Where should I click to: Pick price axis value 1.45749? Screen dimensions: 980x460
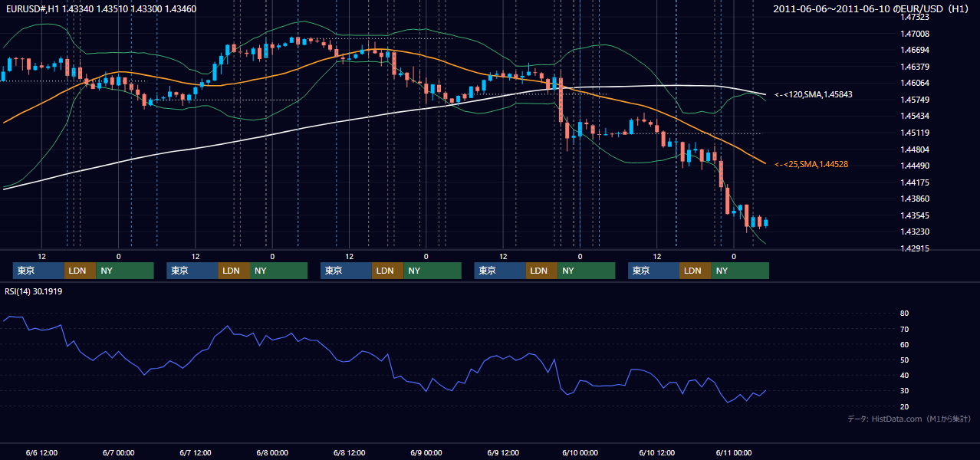915,100
